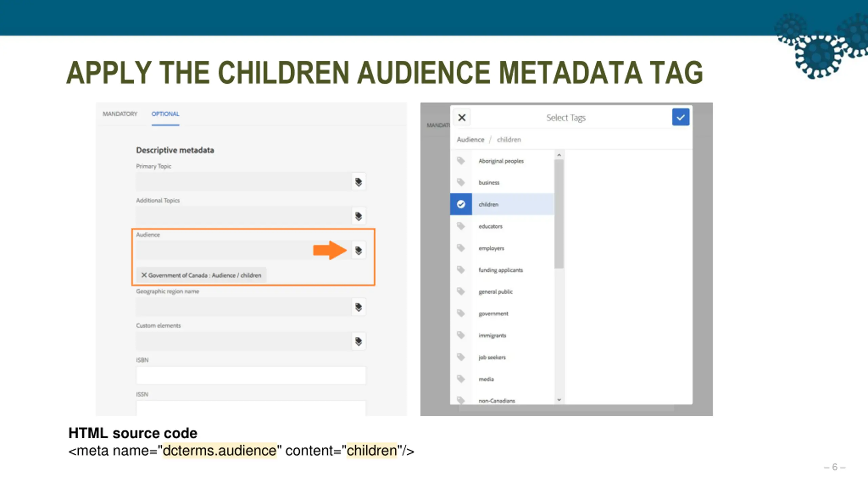Viewport: 868px width, 488px height.
Task: Select the tag icon beside employers
Action: tap(461, 248)
